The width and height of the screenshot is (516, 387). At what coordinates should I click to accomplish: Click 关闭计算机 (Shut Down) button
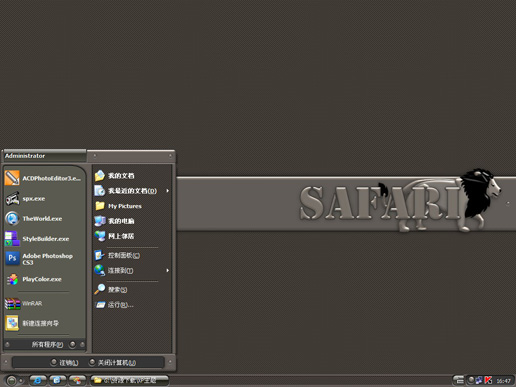[112, 362]
